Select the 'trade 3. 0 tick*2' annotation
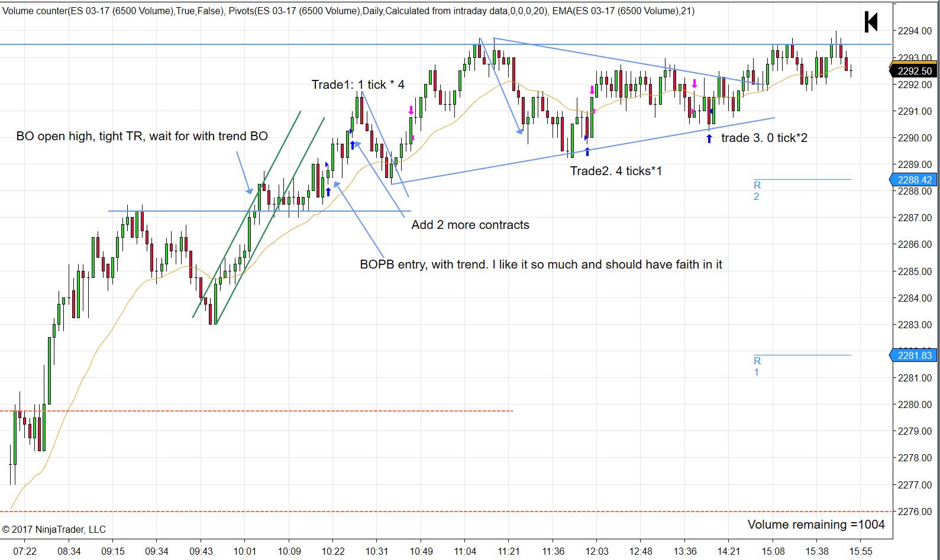 764,138
